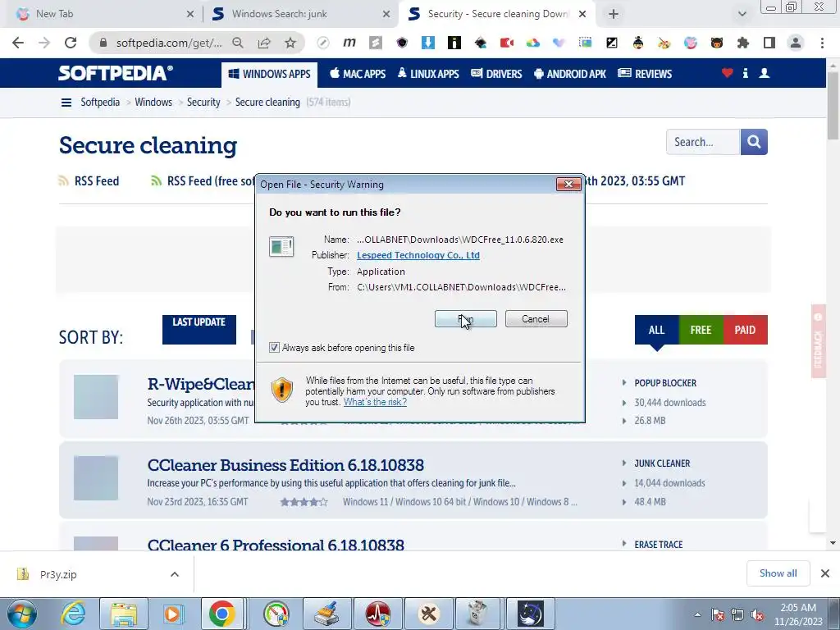
Task: Open a new browser tab with plus
Action: [x=614, y=14]
